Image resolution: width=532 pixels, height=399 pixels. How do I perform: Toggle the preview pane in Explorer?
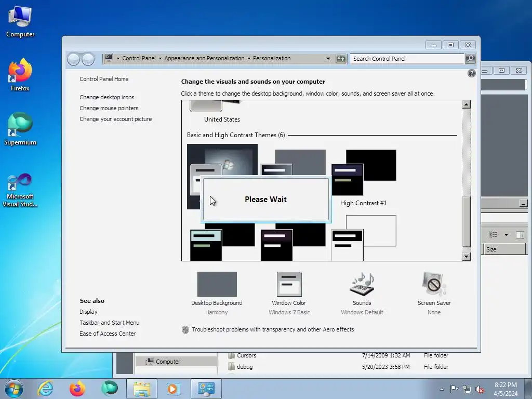(520, 235)
